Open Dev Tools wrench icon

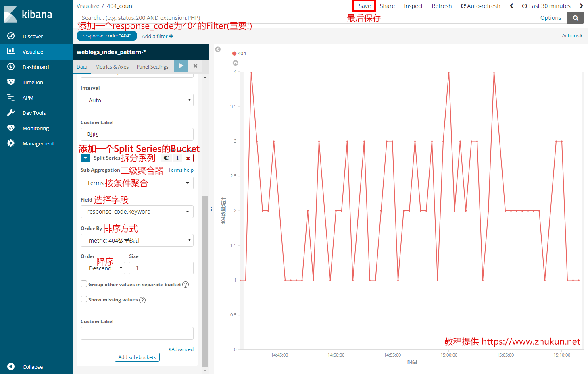pos(11,112)
